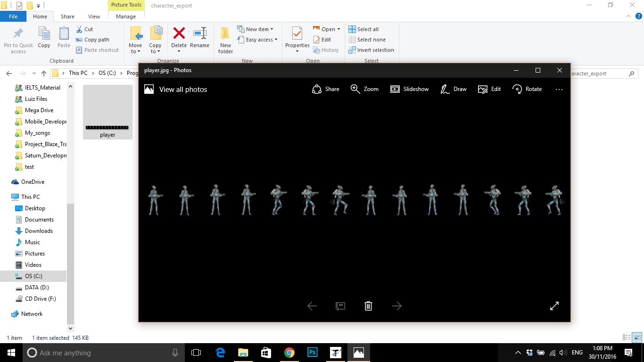The height and width of the screenshot is (362, 644).
Task: Select the Downloads folder in navigation pane
Action: click(39, 231)
